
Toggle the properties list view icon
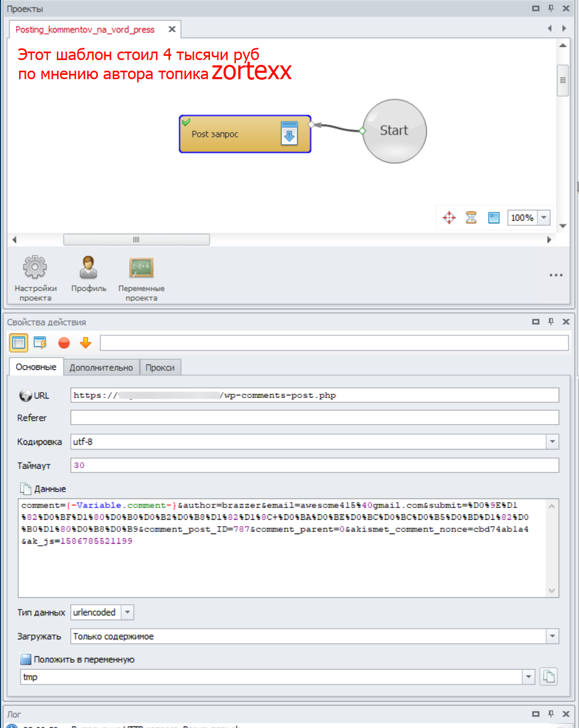pos(19,343)
